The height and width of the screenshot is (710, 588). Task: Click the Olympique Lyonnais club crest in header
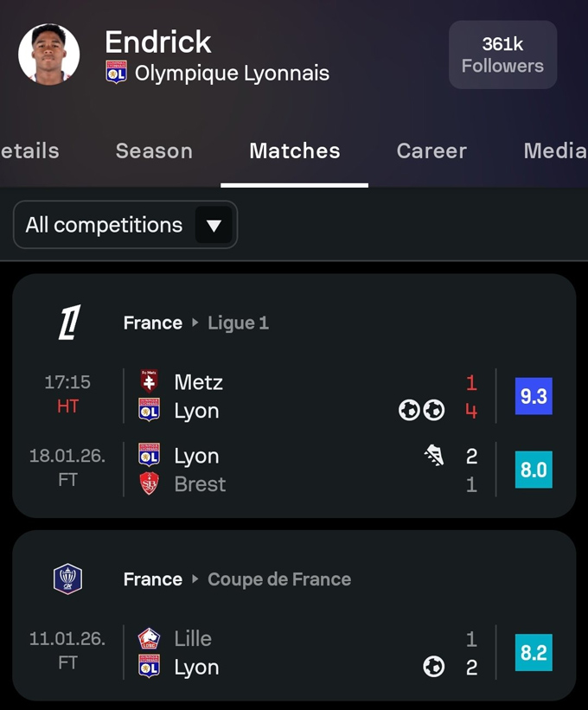116,72
